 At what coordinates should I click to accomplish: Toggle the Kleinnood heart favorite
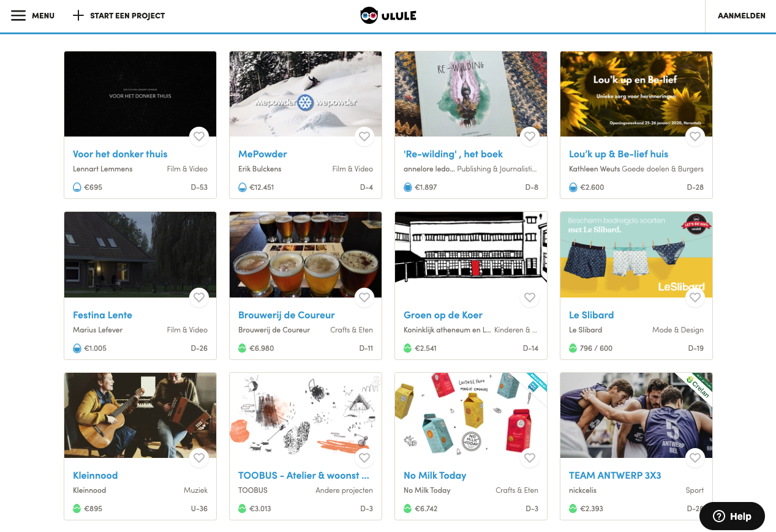[199, 458]
